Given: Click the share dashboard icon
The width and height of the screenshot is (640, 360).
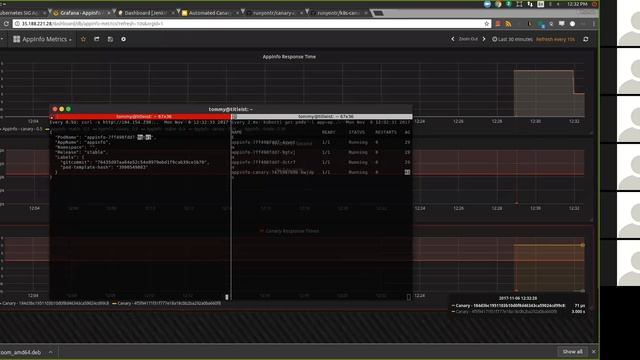Looking at the screenshot, I should click(97, 39).
